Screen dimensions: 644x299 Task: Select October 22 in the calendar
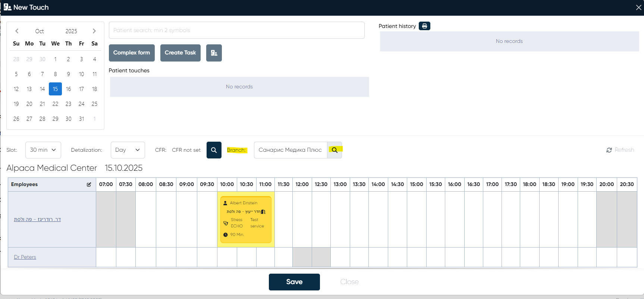tap(55, 104)
